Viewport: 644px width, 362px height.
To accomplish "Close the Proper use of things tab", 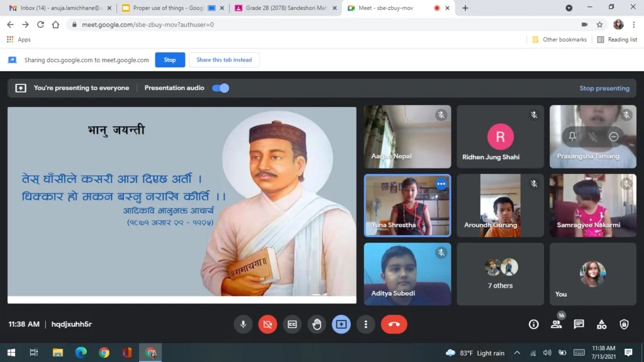I will [222, 8].
